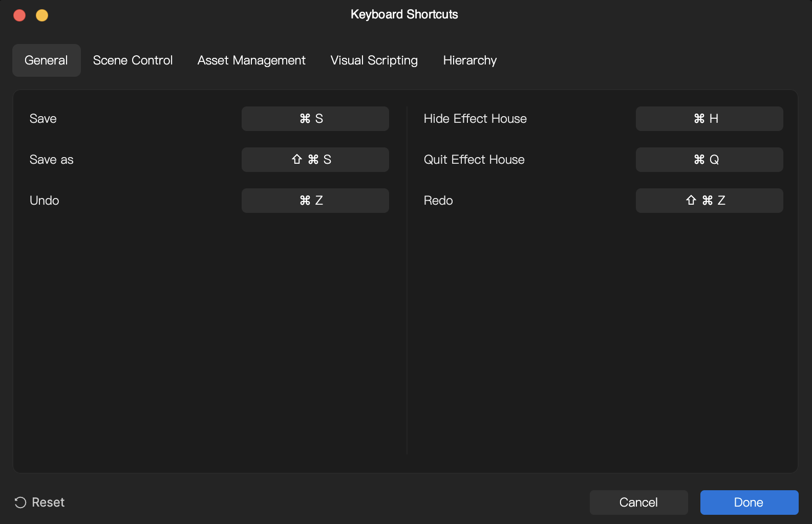Change the Redo shortcut field
Screen dimensions: 812x524
click(x=710, y=201)
